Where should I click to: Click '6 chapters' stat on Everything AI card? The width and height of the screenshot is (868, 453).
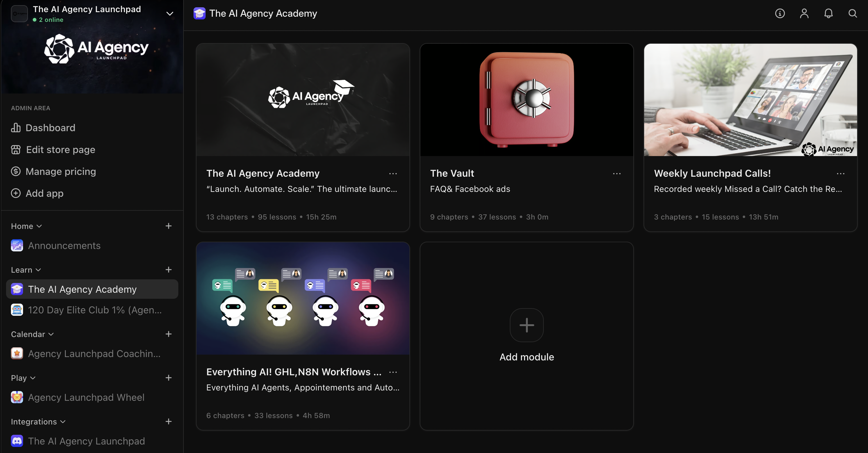[x=225, y=416]
